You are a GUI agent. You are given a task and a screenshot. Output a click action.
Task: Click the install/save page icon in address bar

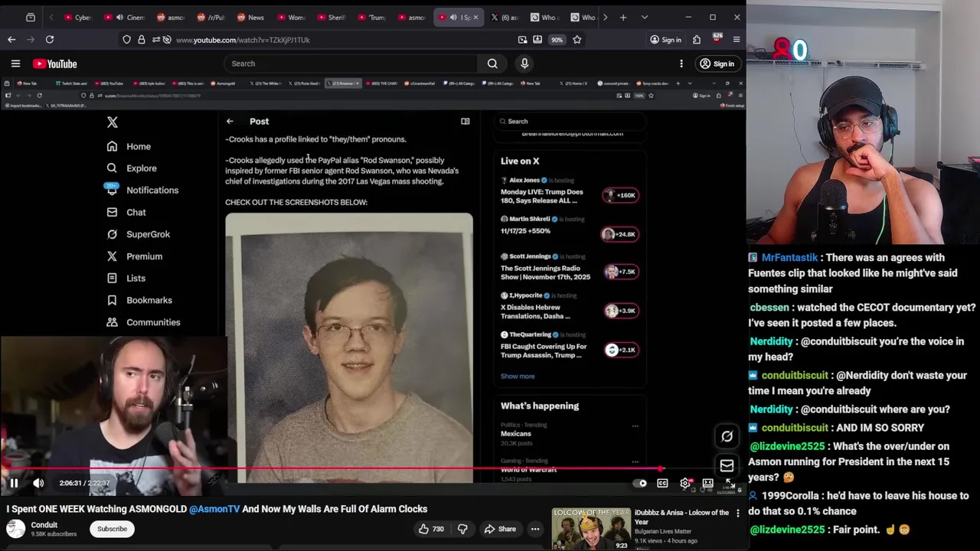pyautogui.click(x=537, y=40)
